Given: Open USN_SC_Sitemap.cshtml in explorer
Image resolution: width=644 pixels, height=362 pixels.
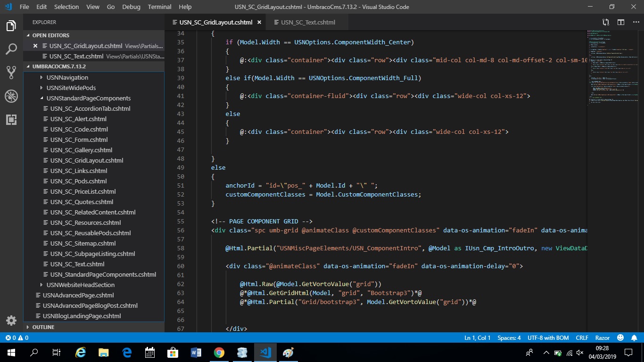Looking at the screenshot, I should click(83, 243).
